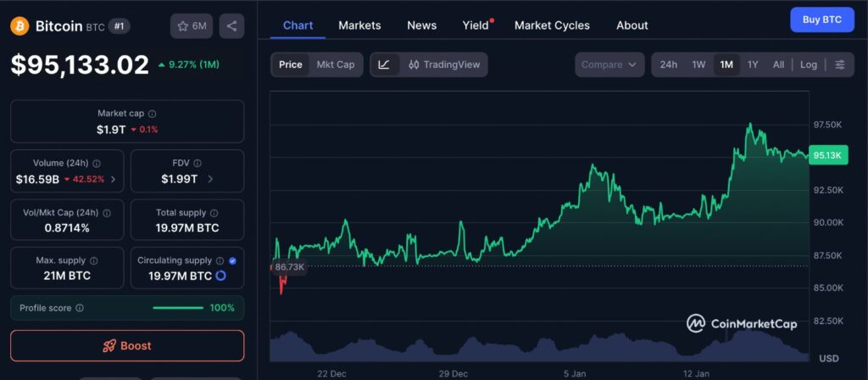Screen dimensions: 868x380
Task: Switch to TradingView candlestick chart
Action: 444,64
